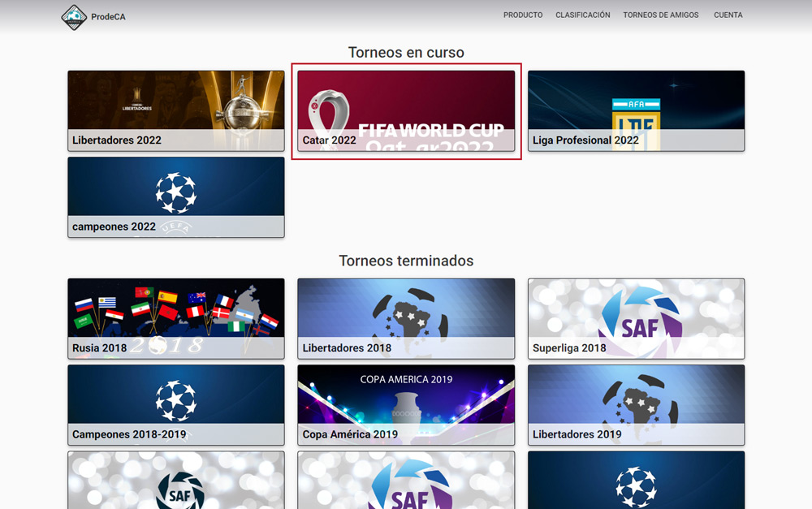This screenshot has height=509, width=812.
Task: Click the UEFA starball on campeones 2022
Action: pos(175,192)
